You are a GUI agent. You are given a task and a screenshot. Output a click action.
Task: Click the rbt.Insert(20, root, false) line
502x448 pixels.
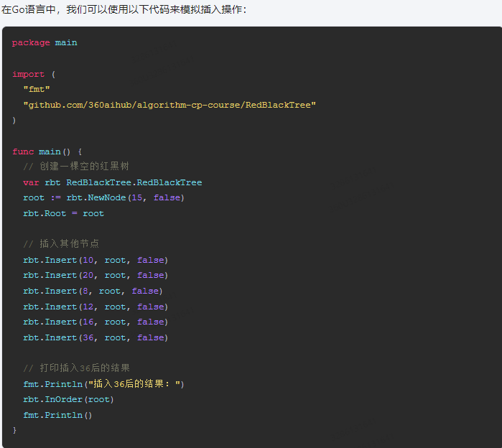[96, 275]
